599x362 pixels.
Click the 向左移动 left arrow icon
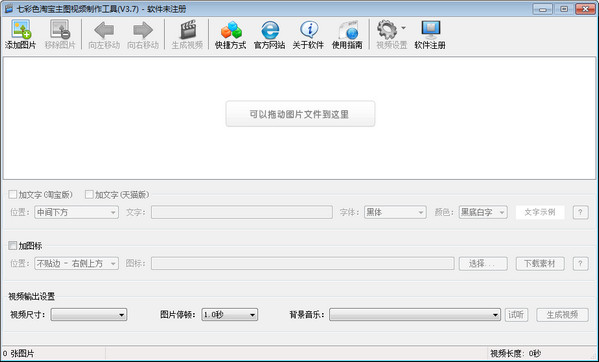104,30
